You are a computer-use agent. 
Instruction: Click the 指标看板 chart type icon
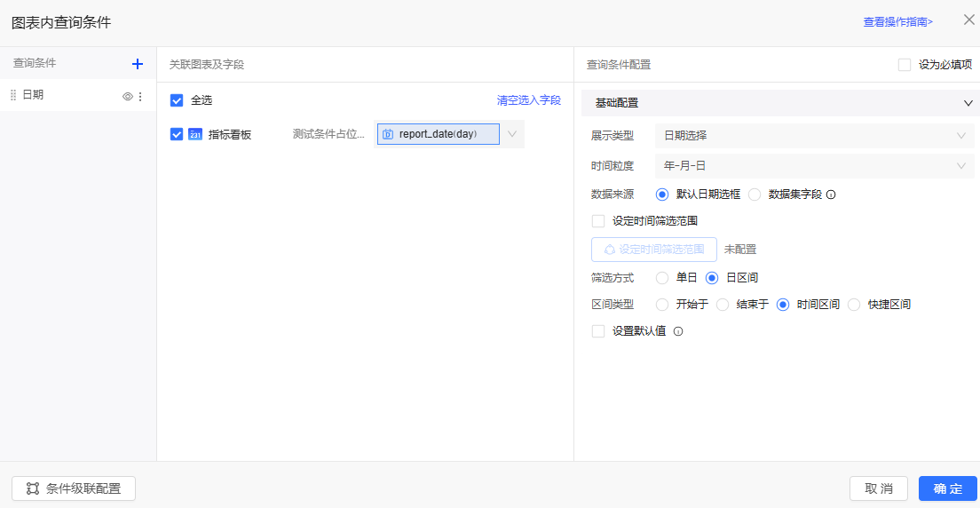point(195,135)
